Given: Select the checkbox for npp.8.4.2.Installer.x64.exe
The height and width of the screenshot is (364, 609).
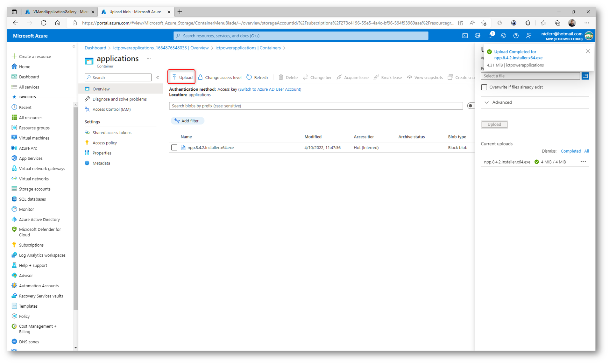Looking at the screenshot, I should tap(174, 147).
